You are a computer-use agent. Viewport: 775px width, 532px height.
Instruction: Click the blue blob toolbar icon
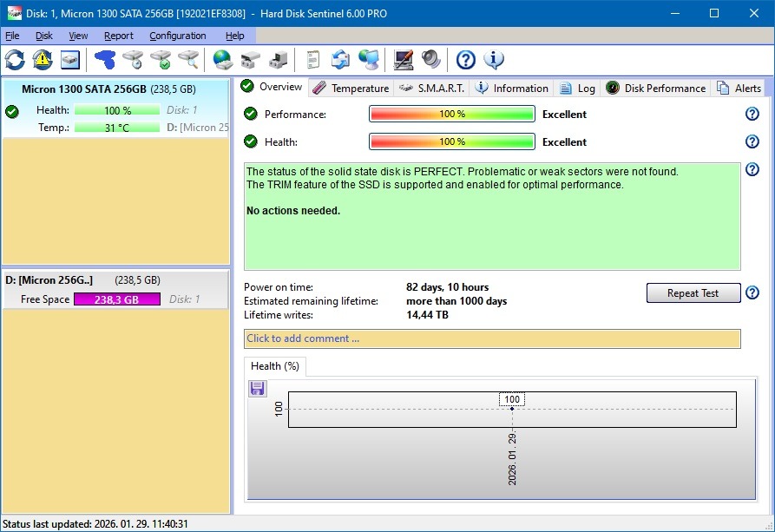(x=105, y=60)
